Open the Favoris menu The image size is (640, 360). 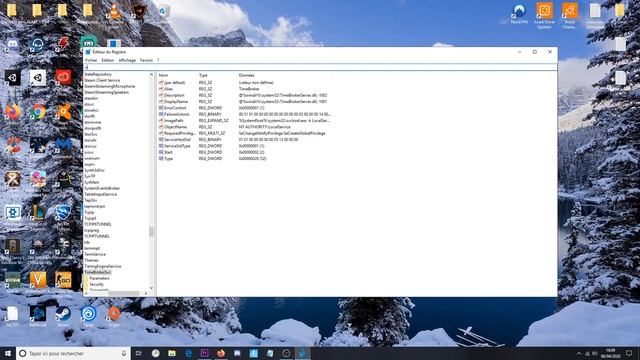(146, 60)
